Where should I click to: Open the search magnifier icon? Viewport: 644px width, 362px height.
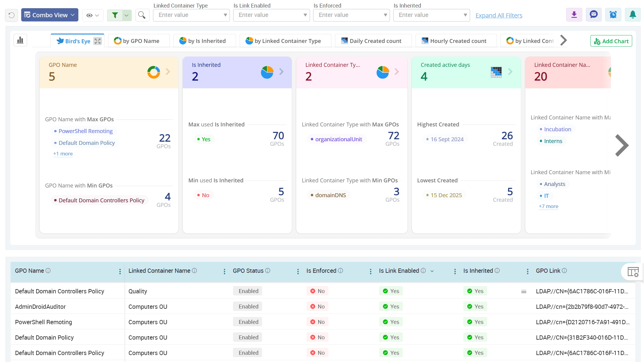[x=142, y=15]
